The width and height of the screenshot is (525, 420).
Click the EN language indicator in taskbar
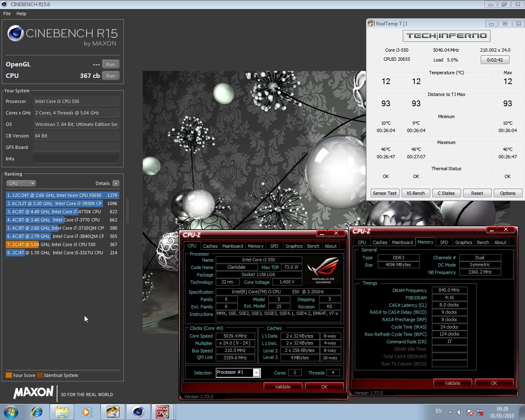(x=438, y=411)
